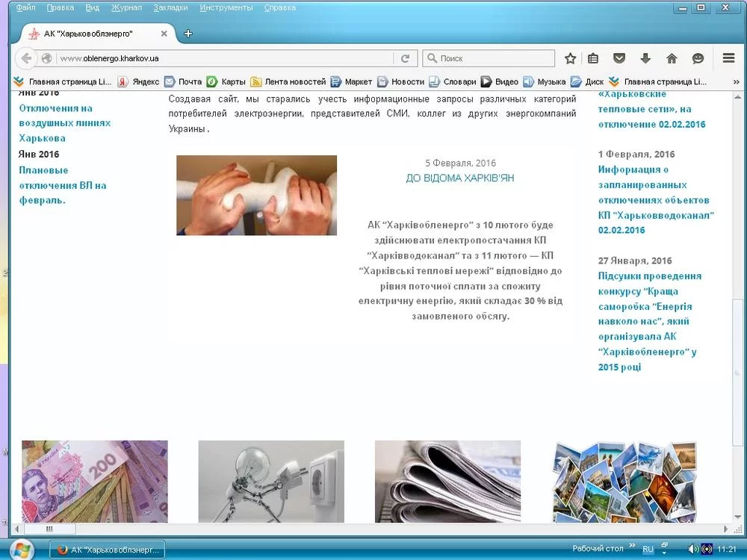Viewport: 747px width, 560px height.
Task: Reload the page with the refresh icon
Action: click(406, 58)
